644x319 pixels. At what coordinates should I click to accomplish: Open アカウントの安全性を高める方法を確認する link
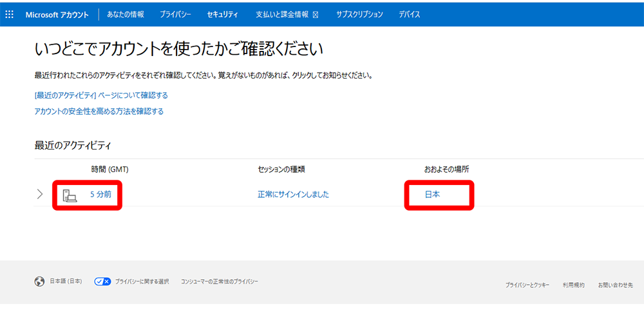point(99,111)
